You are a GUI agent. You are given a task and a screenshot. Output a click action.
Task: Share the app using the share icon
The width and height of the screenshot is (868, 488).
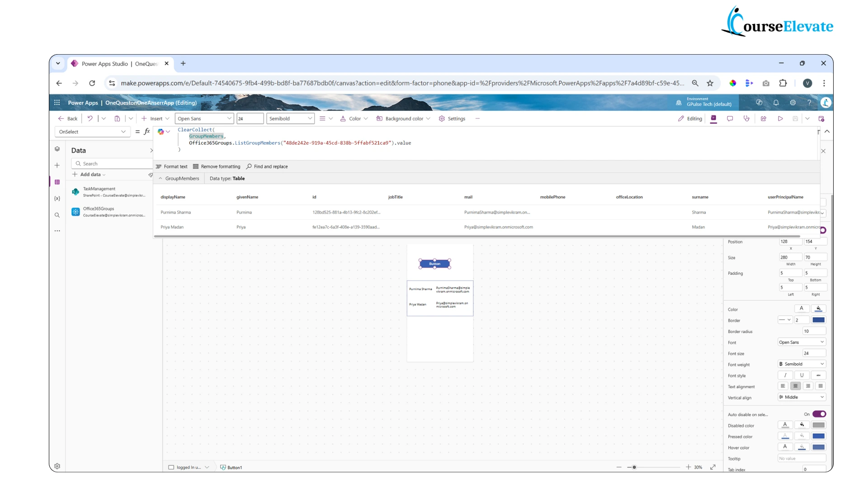point(764,118)
